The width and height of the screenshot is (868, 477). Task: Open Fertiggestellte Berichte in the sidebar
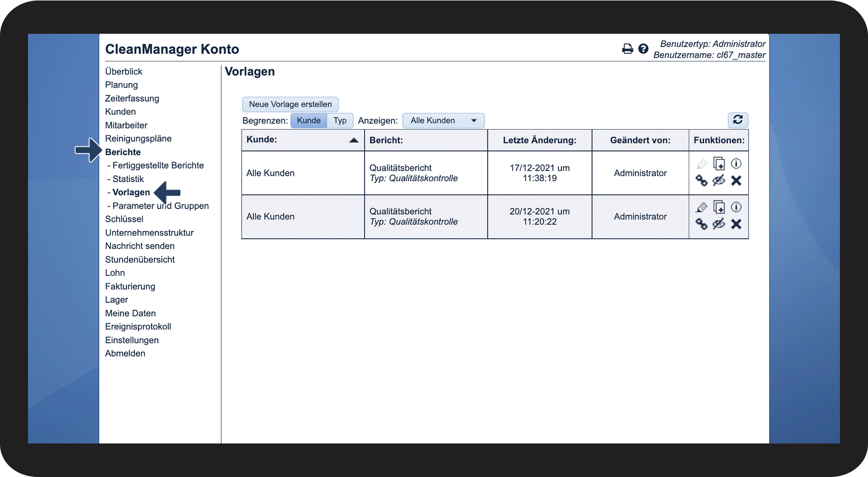point(158,166)
